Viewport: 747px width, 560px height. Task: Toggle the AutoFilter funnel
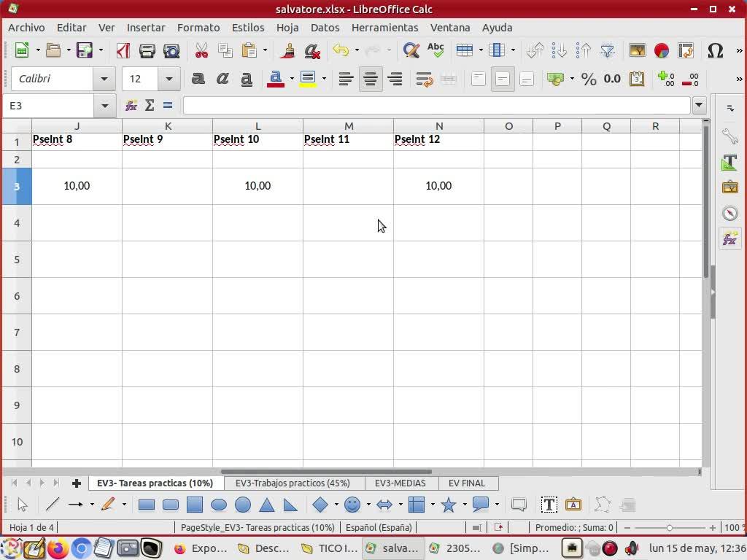coord(608,50)
